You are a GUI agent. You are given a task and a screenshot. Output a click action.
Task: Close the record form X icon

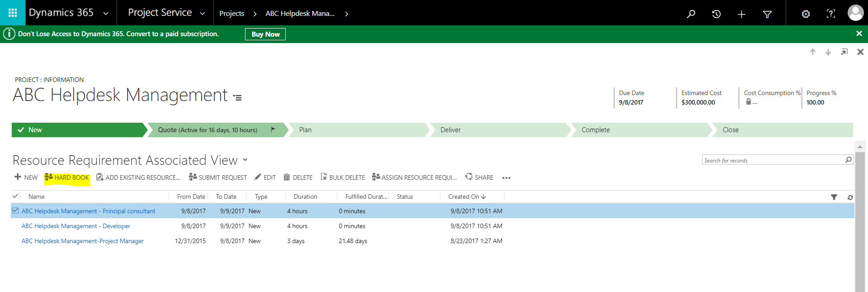point(860,52)
